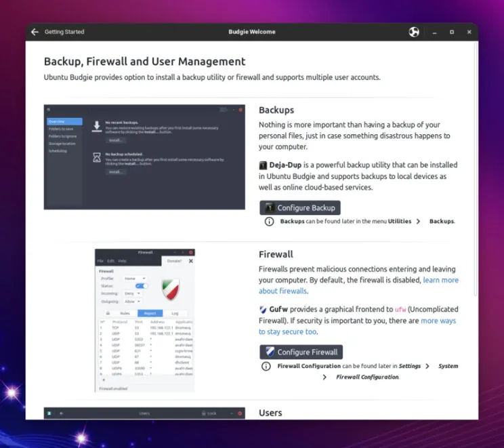
Task: Open the Profile dropdown set to Home
Action: (x=134, y=278)
